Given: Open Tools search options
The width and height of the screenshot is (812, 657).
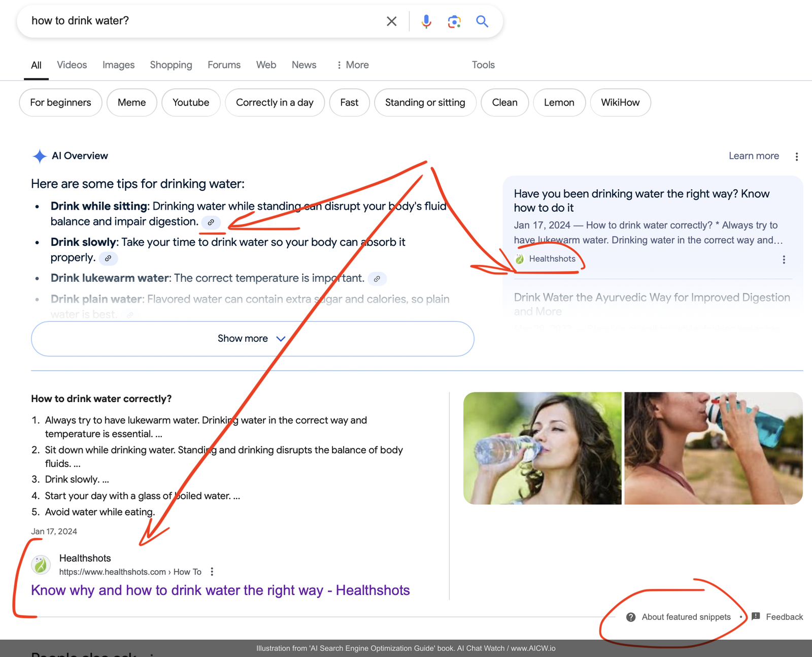Looking at the screenshot, I should [x=483, y=65].
